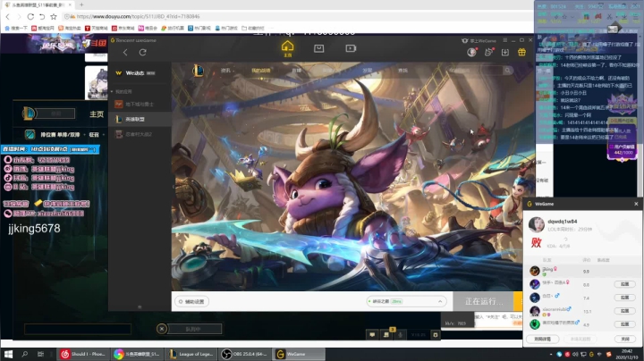
Task: Select the third game in WeGame sidebar
Action: point(140,134)
